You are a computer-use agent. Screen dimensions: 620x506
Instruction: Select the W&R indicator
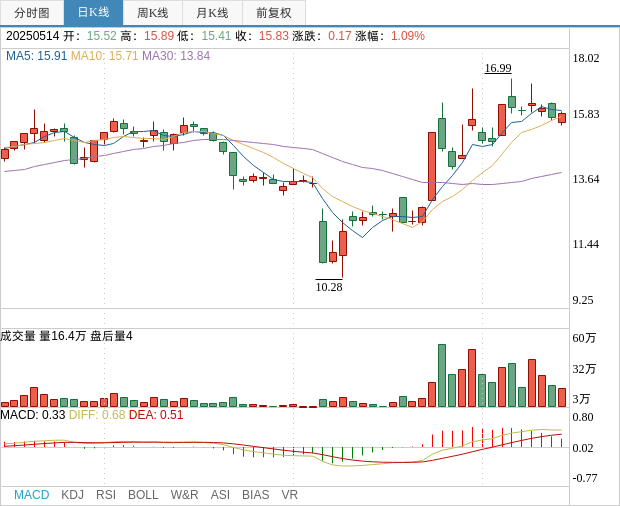(x=184, y=495)
